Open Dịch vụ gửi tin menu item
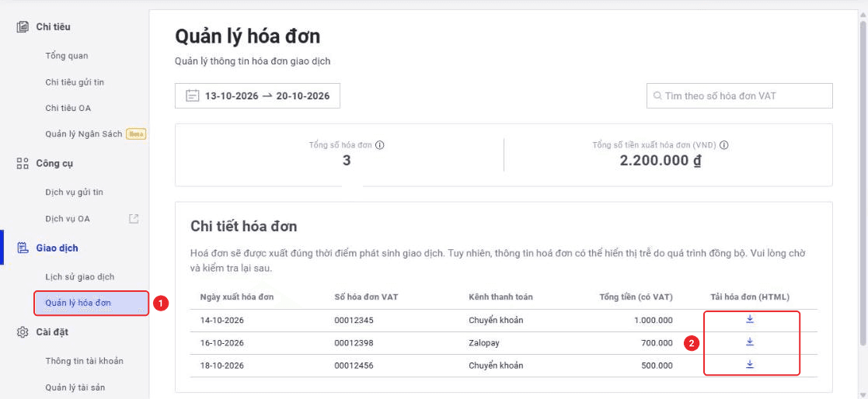Viewport: 868px width, 399px height. pyautogui.click(x=74, y=193)
